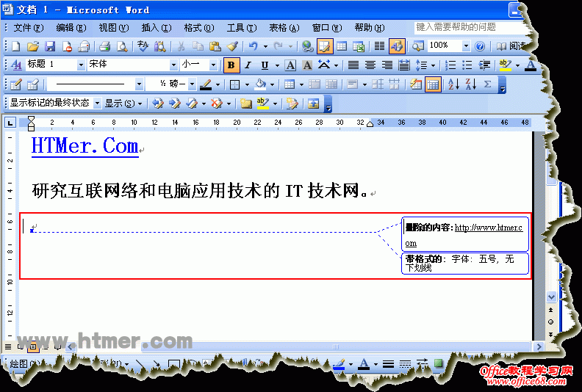
Task: Insert a table from the standard toolbar
Action: (x=342, y=46)
